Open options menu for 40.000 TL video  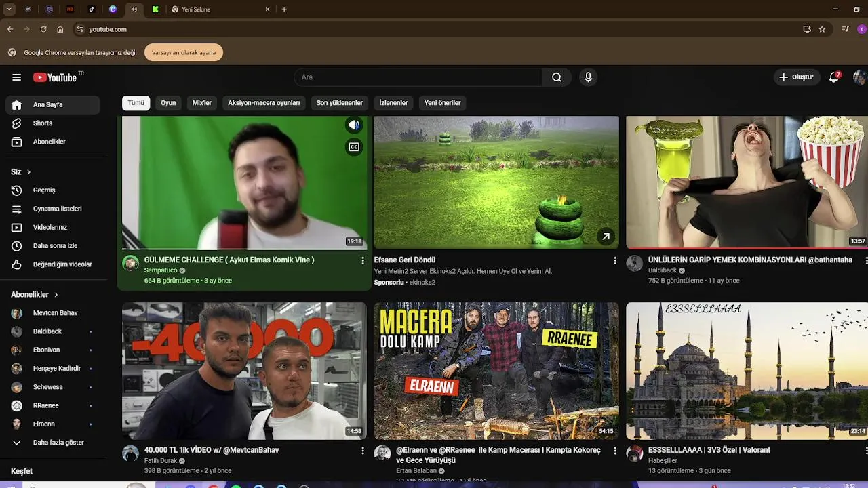click(363, 450)
